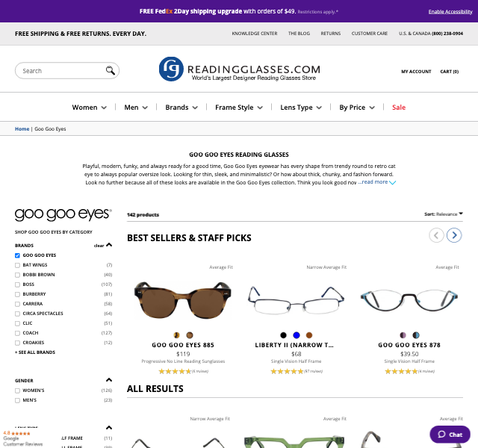Viewport: 478px width, 448px height.
Task: Open the Sort by Relevance dropdown
Action: (443, 214)
